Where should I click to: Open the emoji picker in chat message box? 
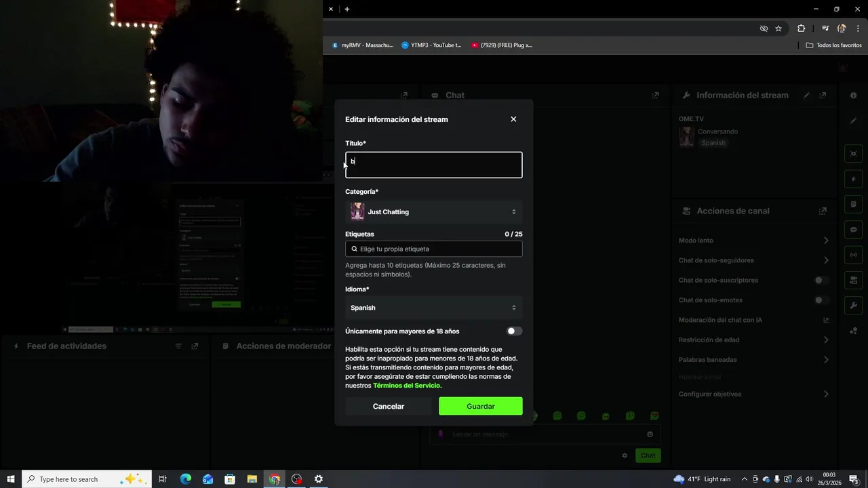click(650, 434)
